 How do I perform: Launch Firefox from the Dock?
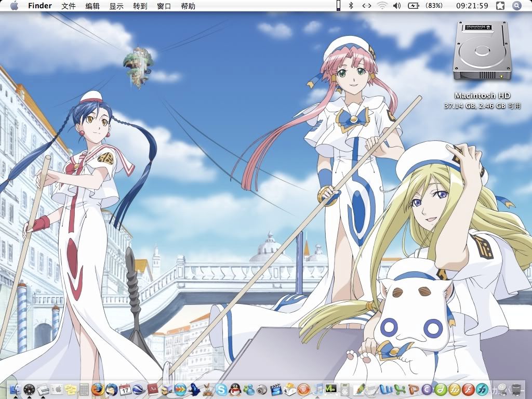[x=98, y=390]
